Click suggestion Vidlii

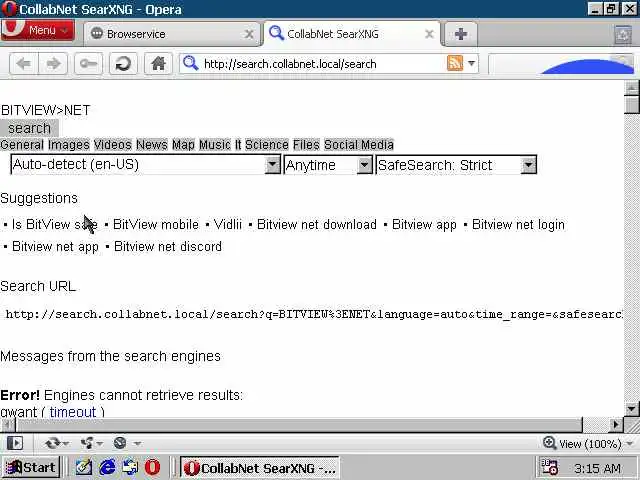click(228, 224)
